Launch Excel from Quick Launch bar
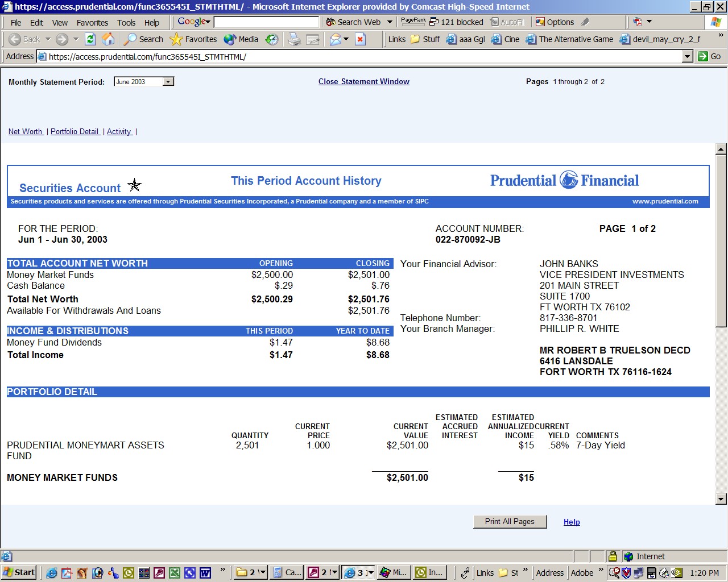Screen dimensions: 728x582 tap(175, 572)
